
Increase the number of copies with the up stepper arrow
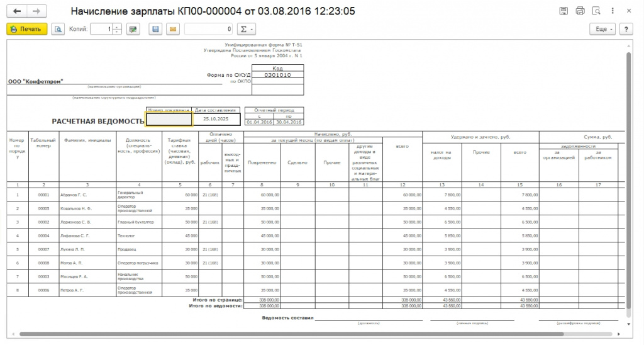[117, 26]
